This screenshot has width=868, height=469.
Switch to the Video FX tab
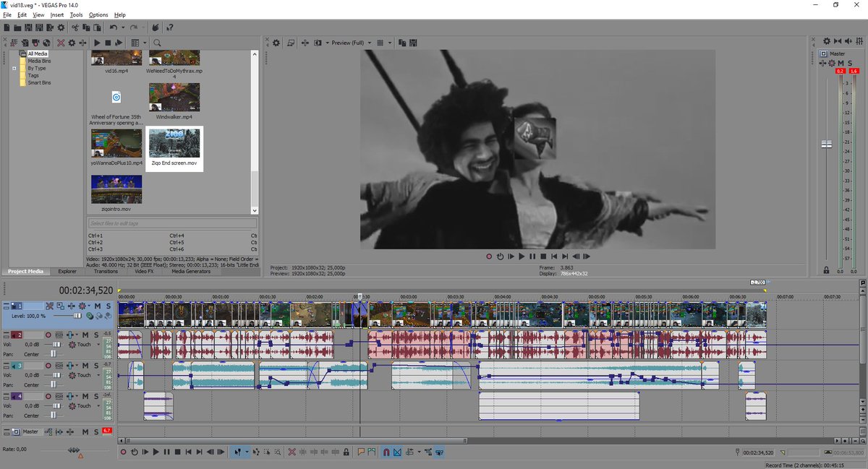[144, 271]
